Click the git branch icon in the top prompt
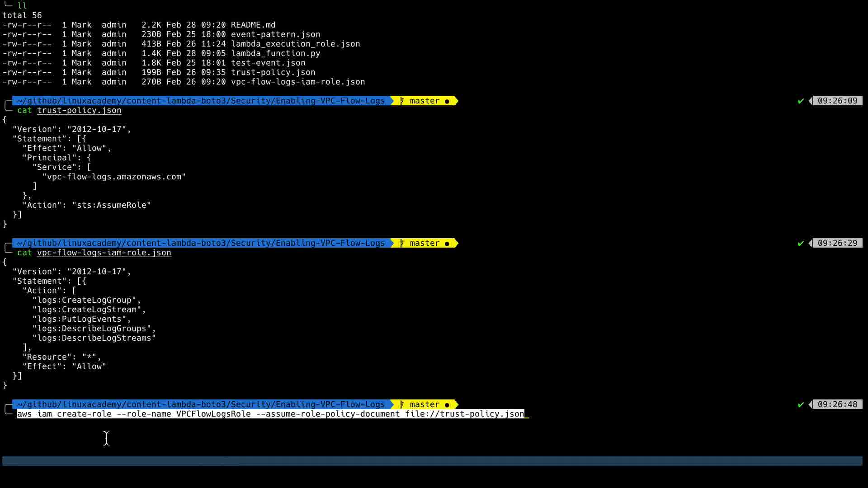Image resolution: width=868 pixels, height=488 pixels. click(x=401, y=101)
